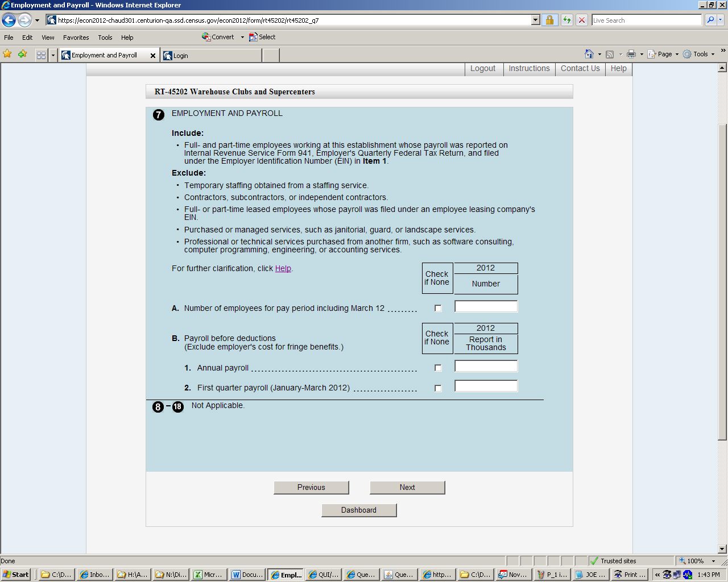Open the tab list dropdown arrow
728x582 pixels.
(53, 55)
